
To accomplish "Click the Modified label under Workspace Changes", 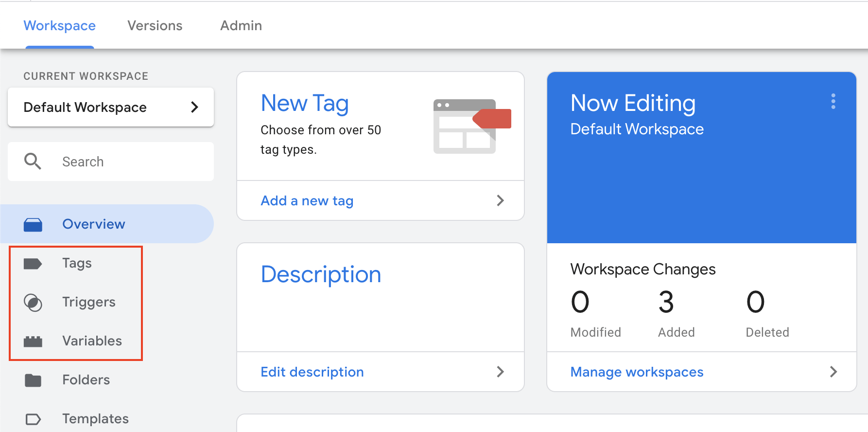I will pyautogui.click(x=595, y=332).
